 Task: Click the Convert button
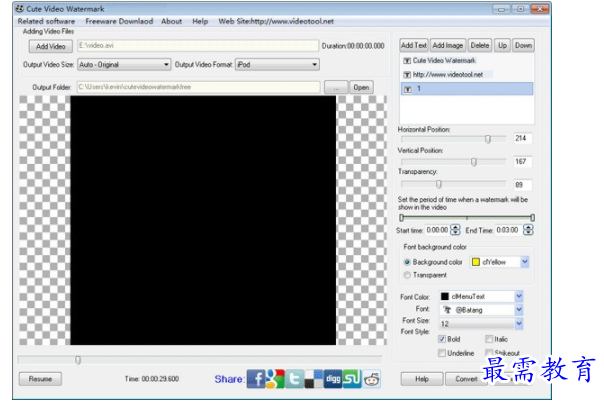tap(466, 379)
